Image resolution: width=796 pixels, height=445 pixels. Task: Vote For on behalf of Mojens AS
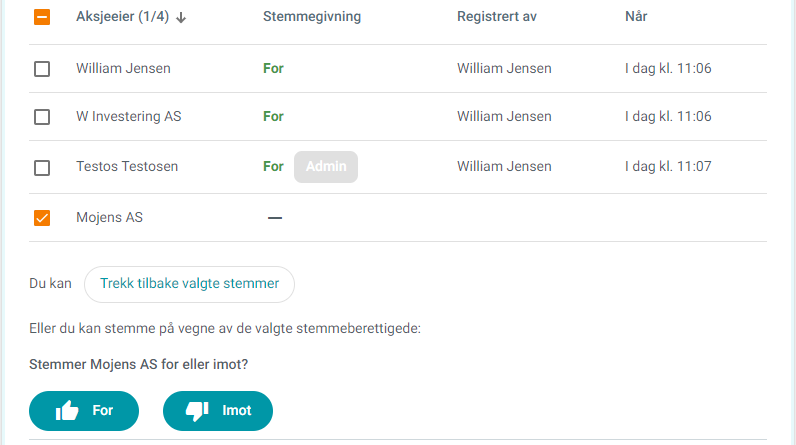(84, 410)
